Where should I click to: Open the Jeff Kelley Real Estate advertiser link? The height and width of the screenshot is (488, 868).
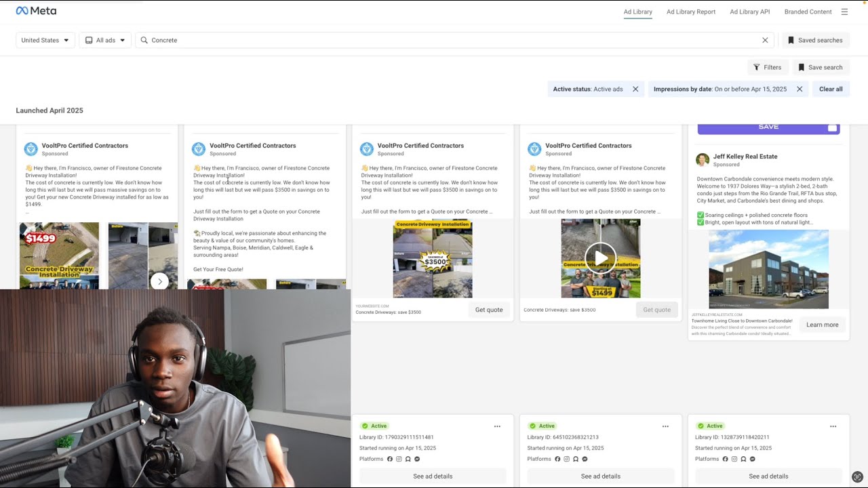pos(745,157)
